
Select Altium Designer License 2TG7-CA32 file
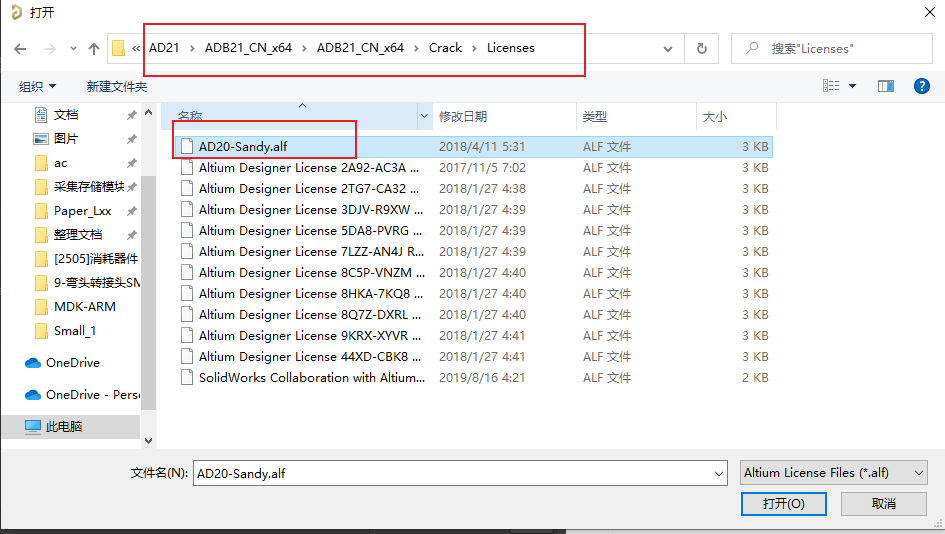coord(309,189)
